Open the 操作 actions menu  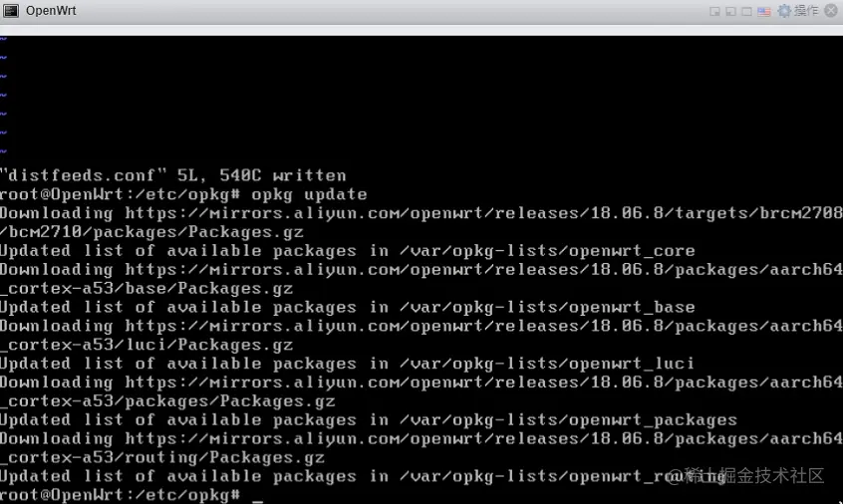tap(806, 11)
